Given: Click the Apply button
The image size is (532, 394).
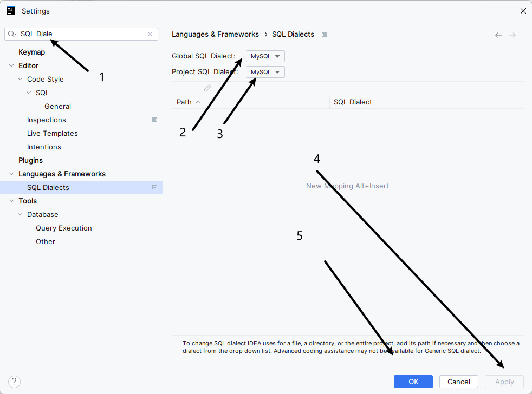Looking at the screenshot, I should click(504, 382).
